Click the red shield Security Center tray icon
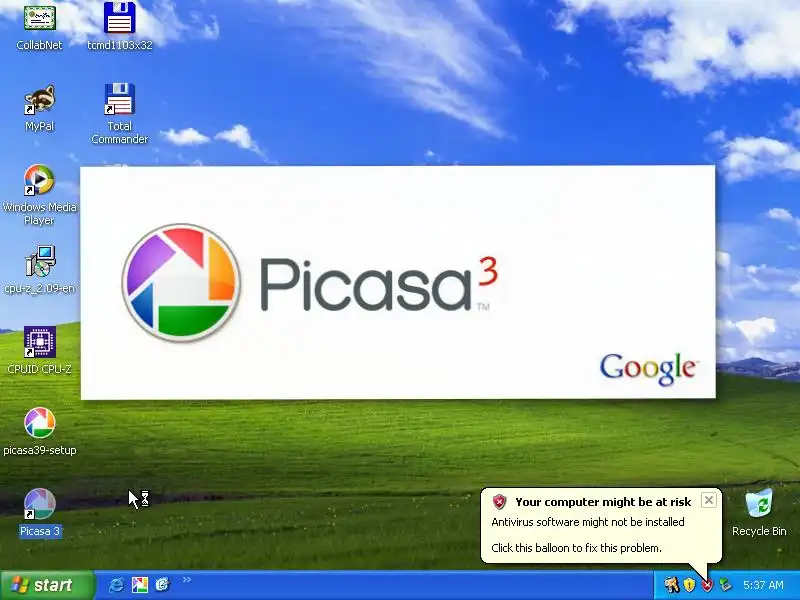Image resolution: width=800 pixels, height=600 pixels. (x=707, y=585)
